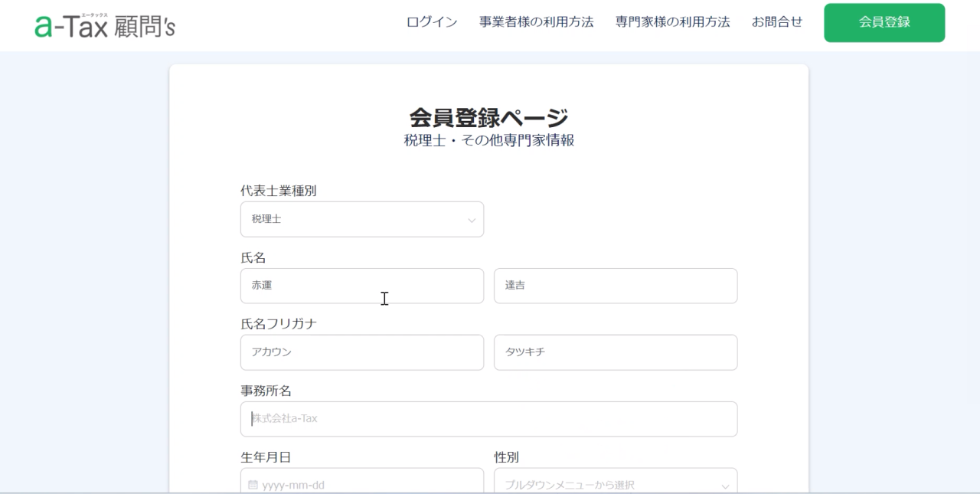
Task: Focus the 氏名 field containing 赤運
Action: (361, 286)
